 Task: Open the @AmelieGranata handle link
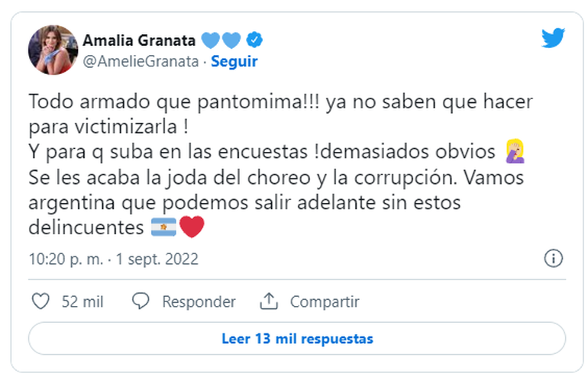coord(141,61)
